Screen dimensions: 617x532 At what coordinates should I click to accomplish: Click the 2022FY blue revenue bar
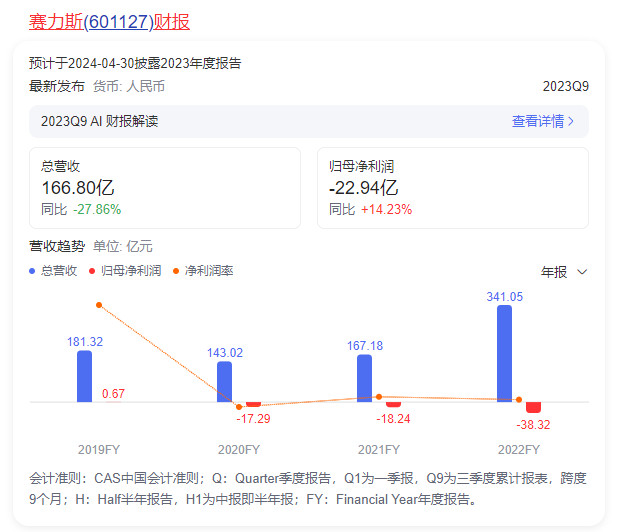click(504, 353)
